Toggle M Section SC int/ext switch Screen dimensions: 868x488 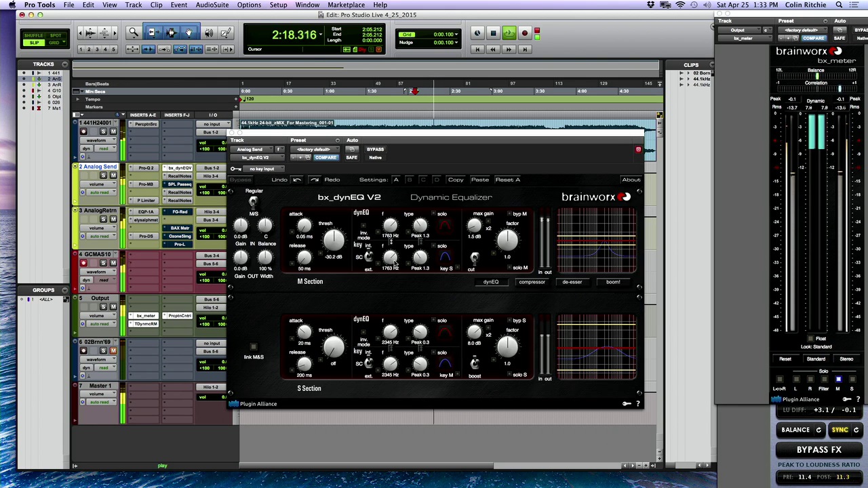(x=368, y=257)
